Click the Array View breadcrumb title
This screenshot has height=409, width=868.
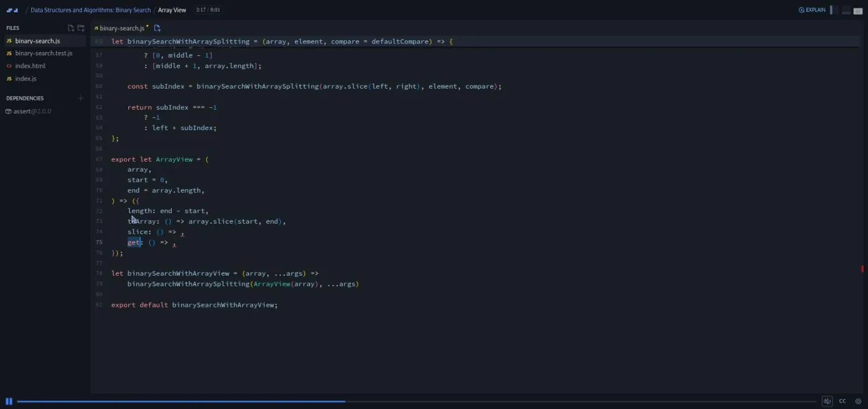pyautogui.click(x=172, y=10)
